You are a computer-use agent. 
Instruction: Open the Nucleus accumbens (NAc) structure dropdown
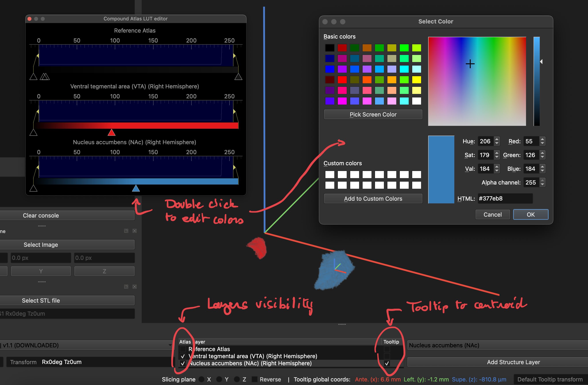[497, 345]
